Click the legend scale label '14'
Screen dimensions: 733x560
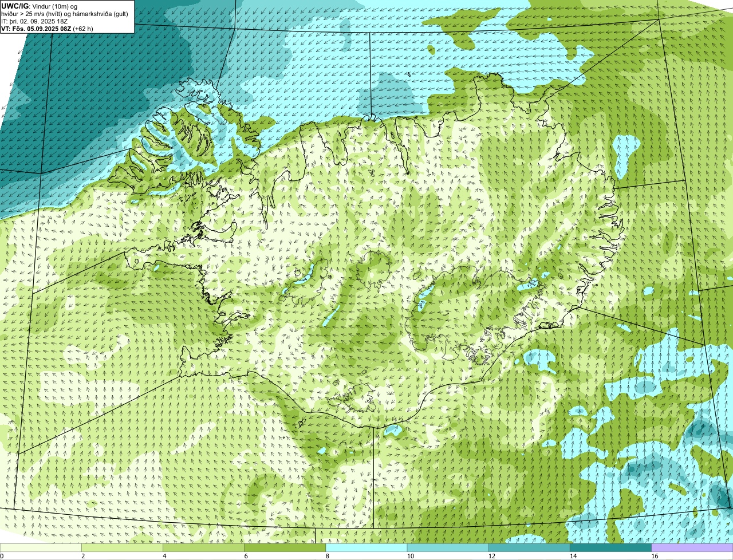[x=573, y=556]
